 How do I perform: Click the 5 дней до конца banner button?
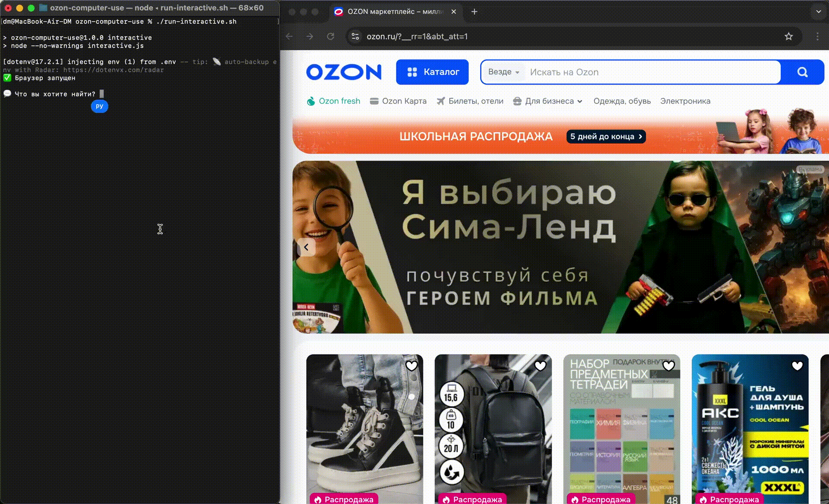pyautogui.click(x=605, y=136)
